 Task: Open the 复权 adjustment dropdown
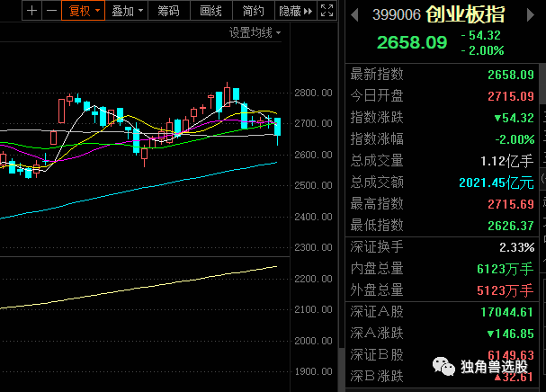pos(84,11)
